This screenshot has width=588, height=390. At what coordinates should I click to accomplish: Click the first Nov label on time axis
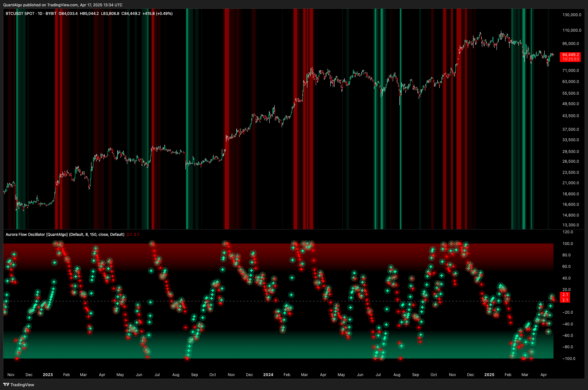point(11,375)
